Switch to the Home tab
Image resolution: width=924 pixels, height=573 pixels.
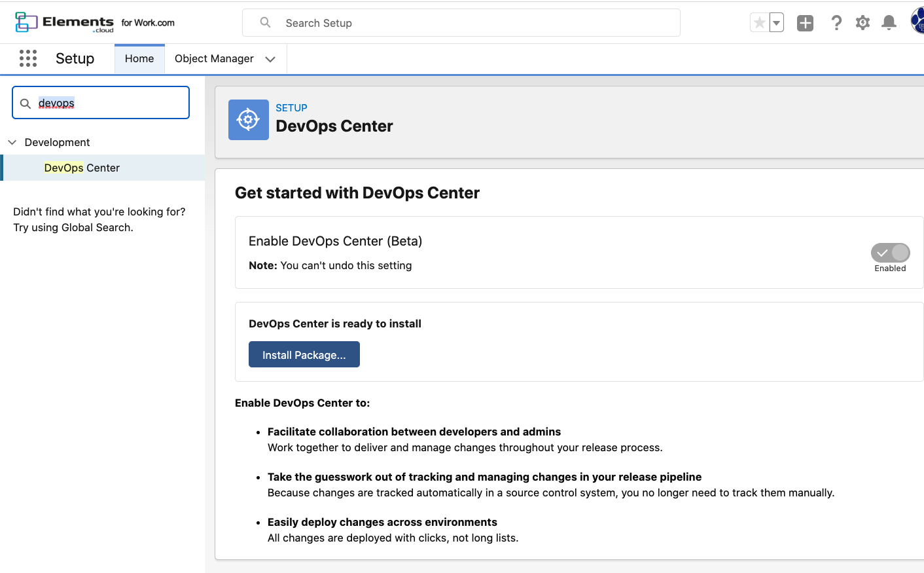coord(139,59)
